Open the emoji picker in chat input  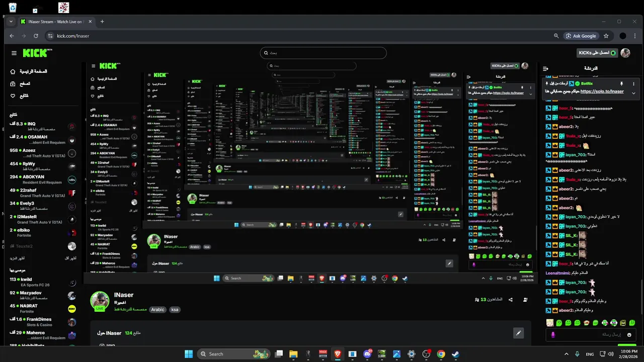point(629,334)
